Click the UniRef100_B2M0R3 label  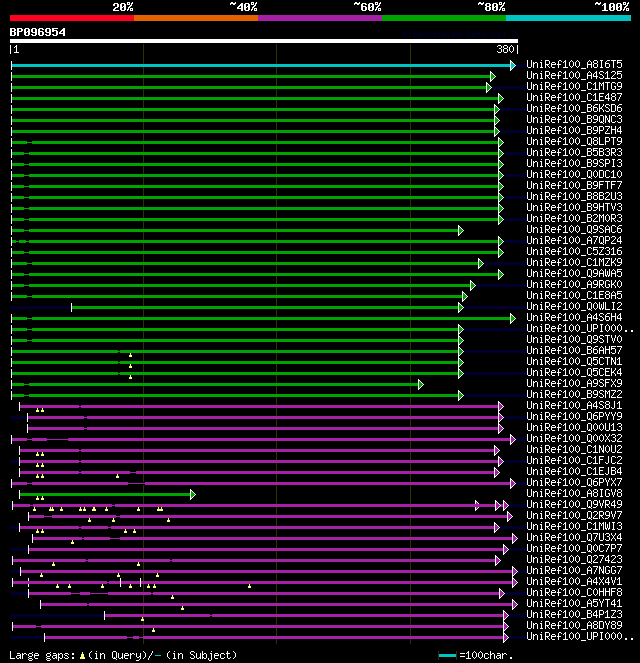574,218
